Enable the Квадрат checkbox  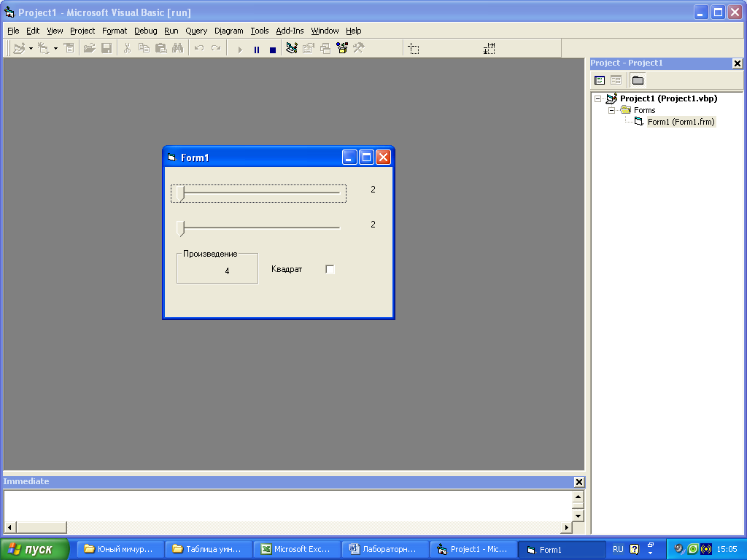click(x=330, y=270)
